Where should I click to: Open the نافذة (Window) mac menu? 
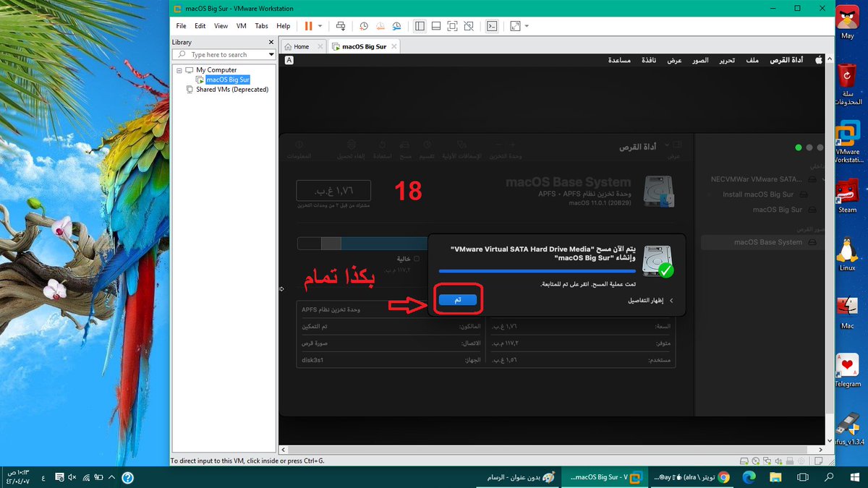(x=649, y=60)
